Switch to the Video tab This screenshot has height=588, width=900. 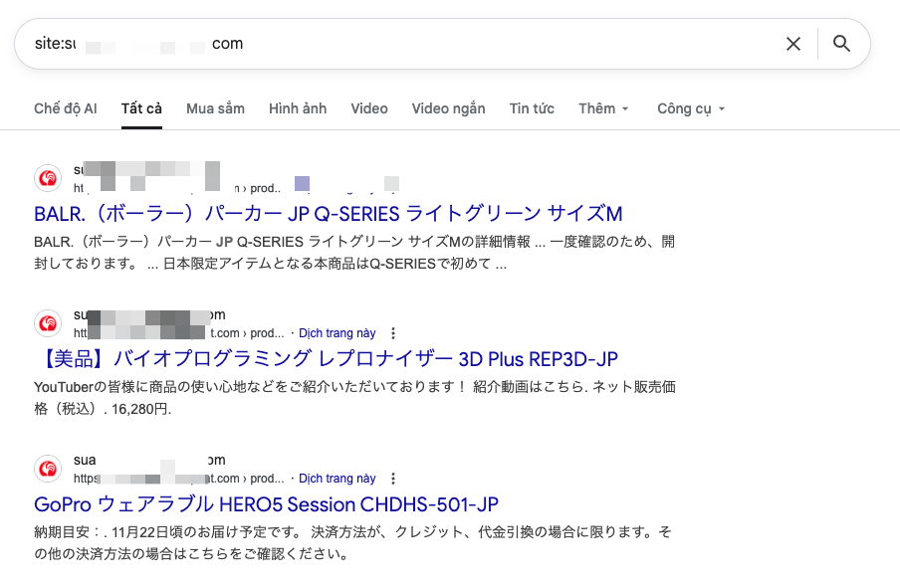coord(369,108)
